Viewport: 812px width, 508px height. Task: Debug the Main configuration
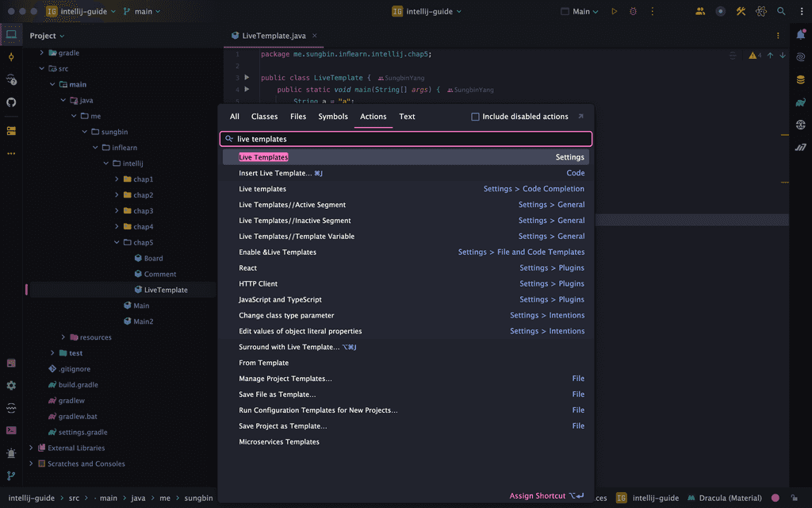point(633,11)
